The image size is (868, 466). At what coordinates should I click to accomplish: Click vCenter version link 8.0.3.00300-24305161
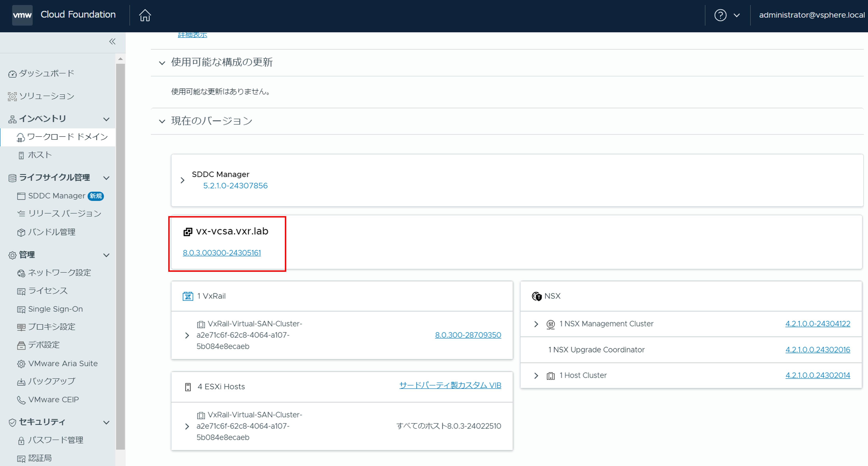coord(222,253)
